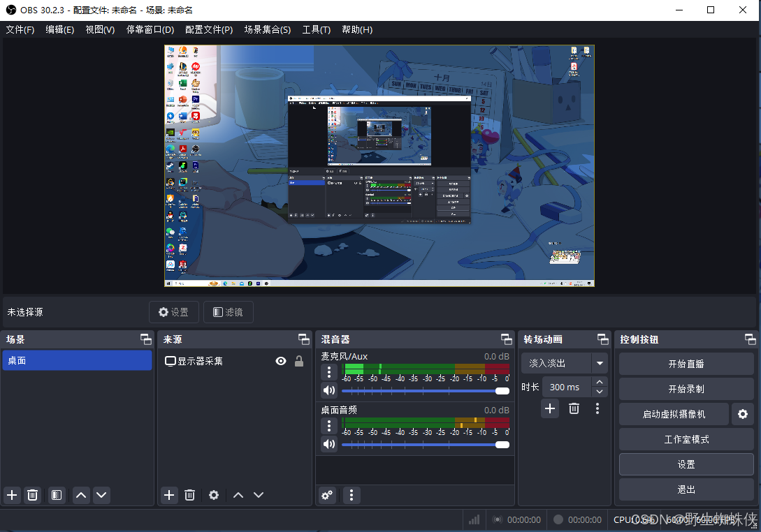Open scene filters icon in Scenes panel

(57, 495)
